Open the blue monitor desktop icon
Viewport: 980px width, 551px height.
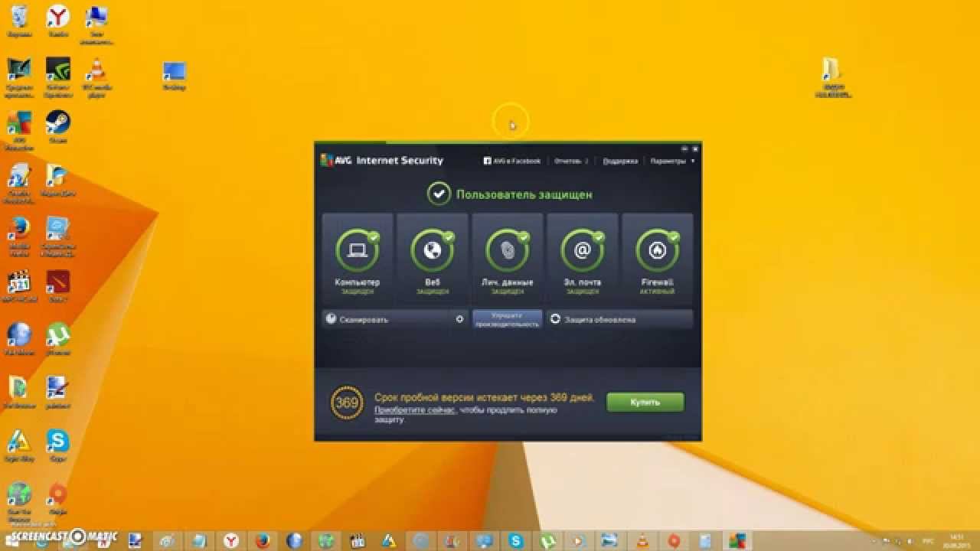coord(175,77)
